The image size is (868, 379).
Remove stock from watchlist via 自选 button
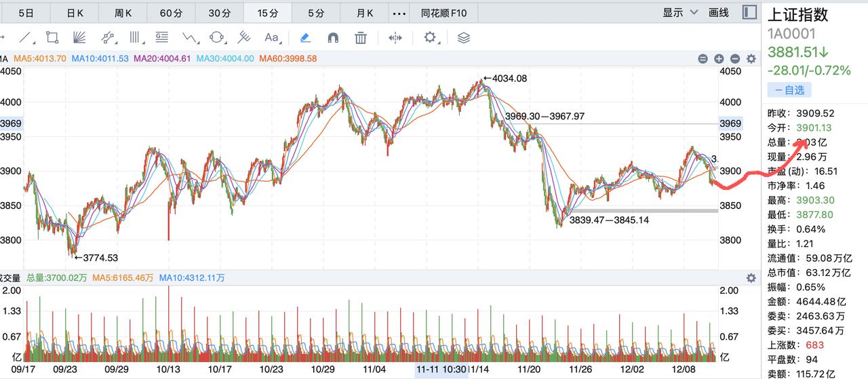(x=789, y=89)
